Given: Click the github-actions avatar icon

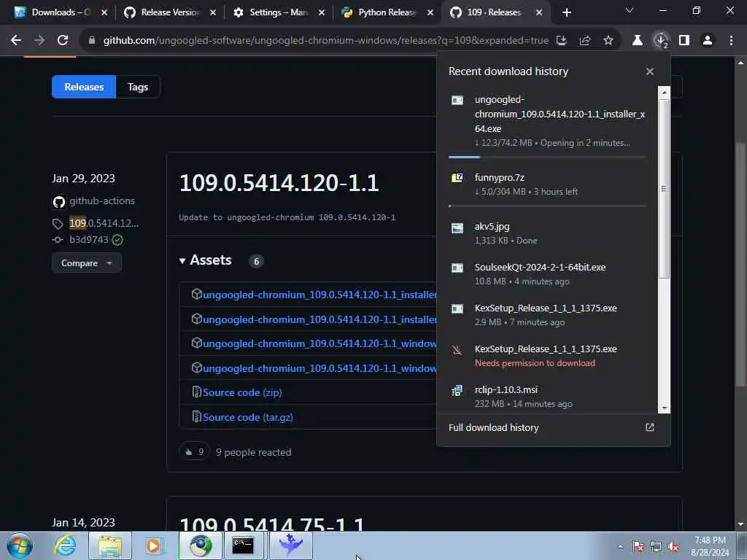Looking at the screenshot, I should (58, 202).
